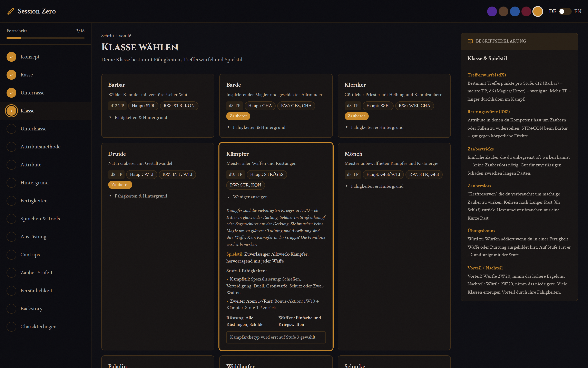Screen dimensions: 588x368
Task: Pick the crimson theme color swatch
Action: (526, 11)
